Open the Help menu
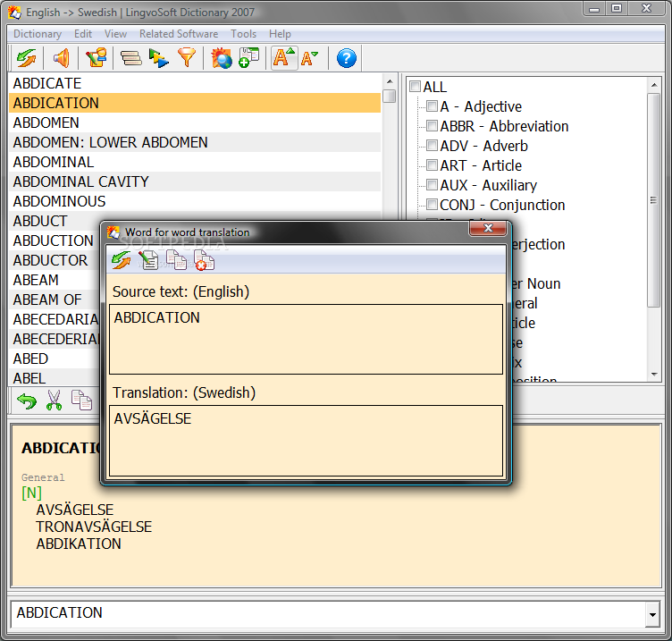 (x=280, y=34)
